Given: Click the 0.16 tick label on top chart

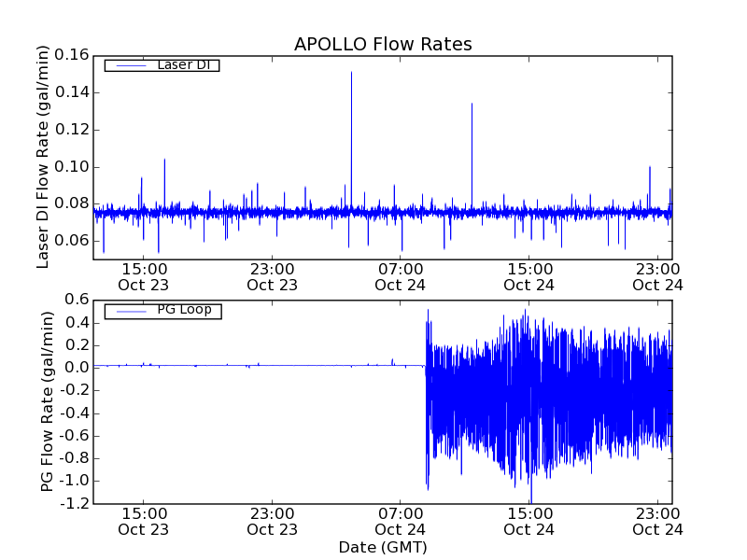Looking at the screenshot, I should 72,55.
